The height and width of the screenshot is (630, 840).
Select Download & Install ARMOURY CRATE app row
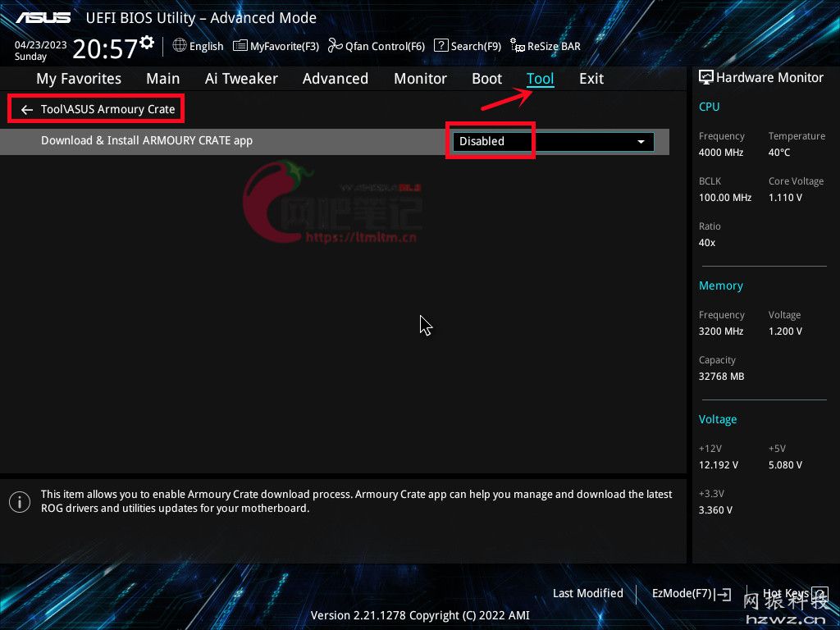tap(335, 141)
